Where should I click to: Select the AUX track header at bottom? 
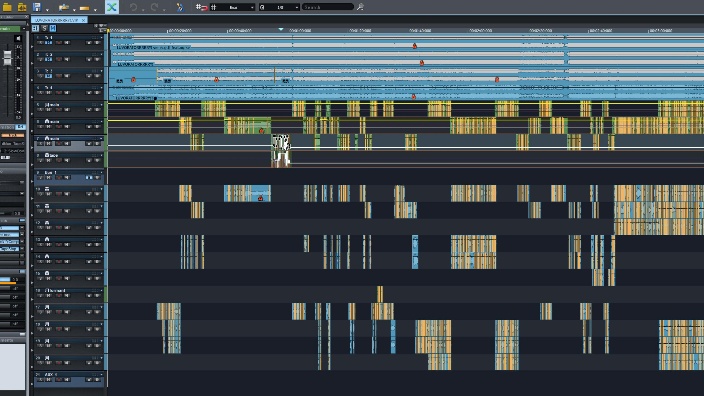pos(69,378)
